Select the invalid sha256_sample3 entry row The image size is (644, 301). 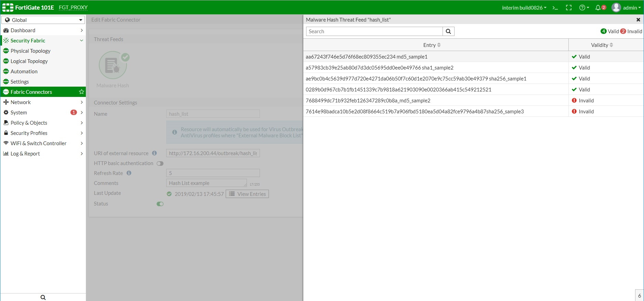tap(473, 111)
